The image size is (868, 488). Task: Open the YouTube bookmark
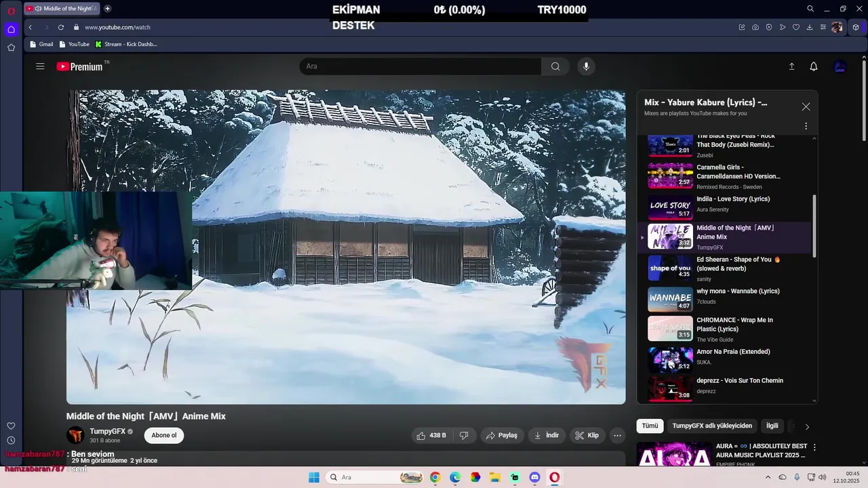coord(75,44)
